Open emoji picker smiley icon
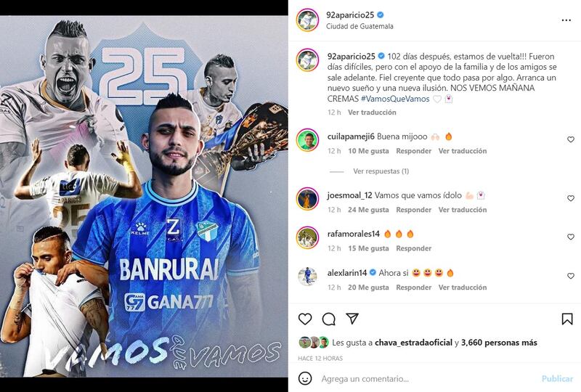Viewport: 581px width, 392px height. (305, 379)
